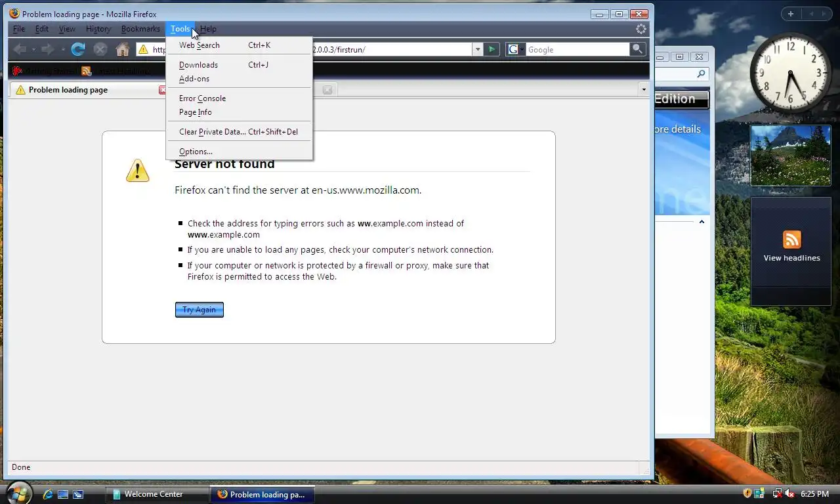This screenshot has width=840, height=504.
Task: Choose Add-ons from Tools menu
Action: [x=240, y=79]
